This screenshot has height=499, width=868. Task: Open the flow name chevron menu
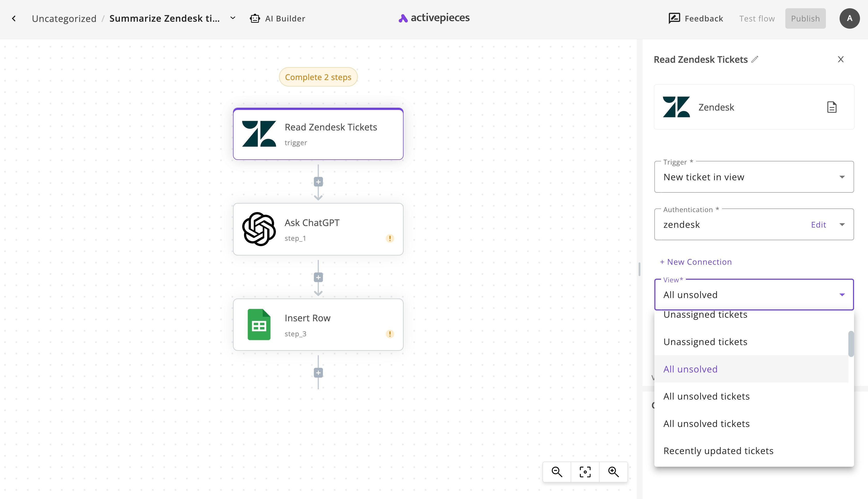click(x=233, y=18)
